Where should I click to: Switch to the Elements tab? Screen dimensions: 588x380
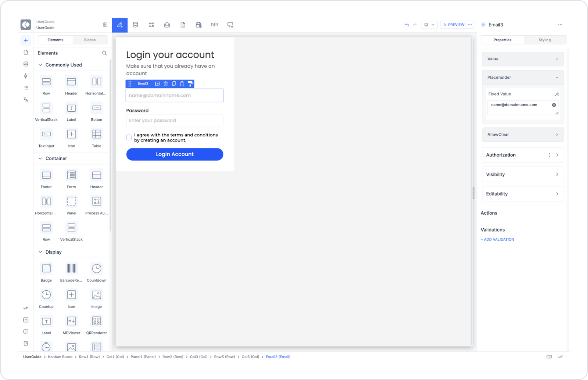[55, 40]
